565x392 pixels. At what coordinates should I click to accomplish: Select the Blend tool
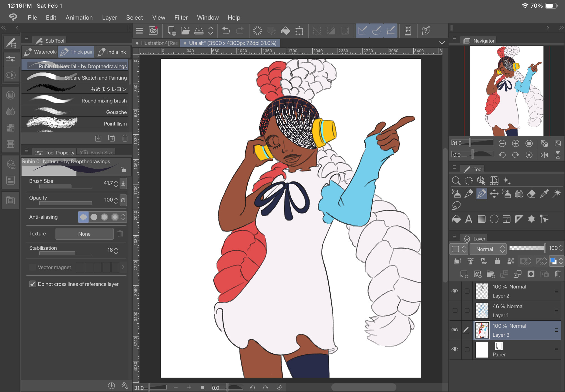coord(519,194)
